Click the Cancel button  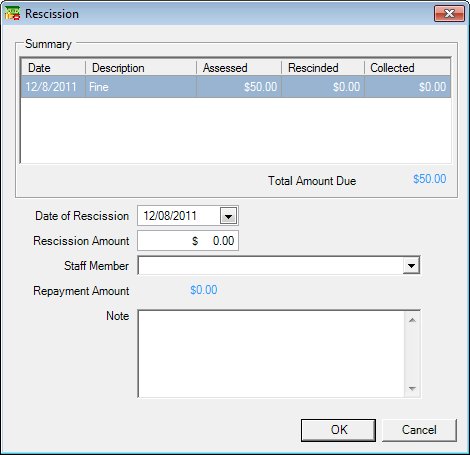coord(419,430)
